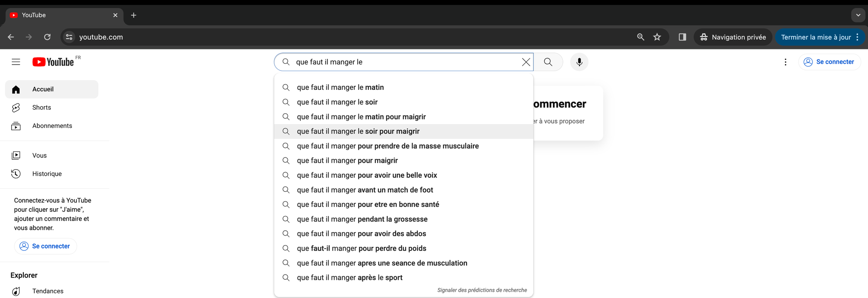Image resolution: width=868 pixels, height=298 pixels.
Task: Click top-right Se connecter button
Action: (x=829, y=62)
